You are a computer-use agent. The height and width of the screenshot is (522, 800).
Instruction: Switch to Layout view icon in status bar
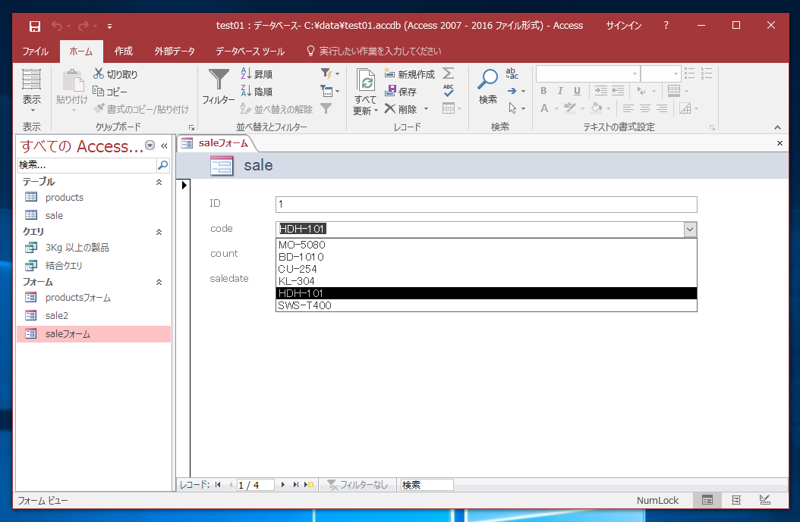(x=736, y=500)
